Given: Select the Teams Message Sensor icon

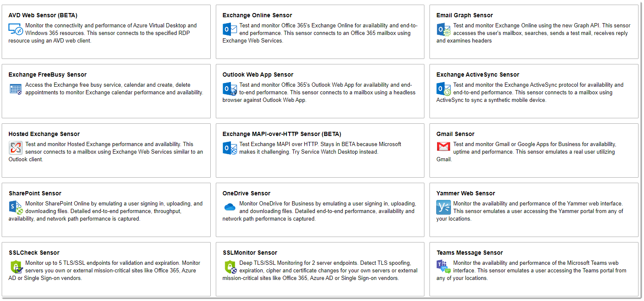Looking at the screenshot, I should (444, 267).
